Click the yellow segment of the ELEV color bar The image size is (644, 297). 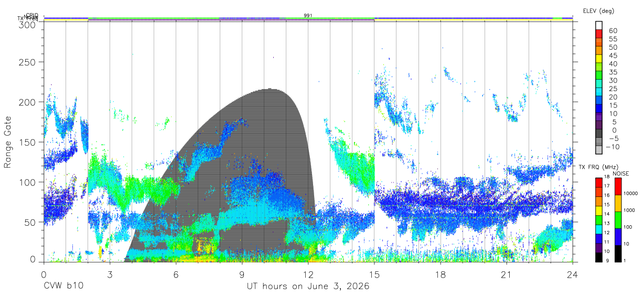coord(599,59)
